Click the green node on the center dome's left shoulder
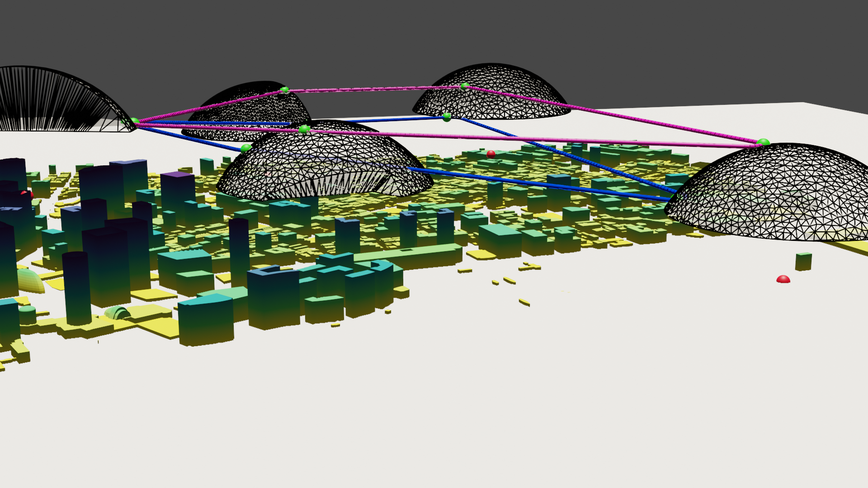The height and width of the screenshot is (488, 868). point(245,148)
